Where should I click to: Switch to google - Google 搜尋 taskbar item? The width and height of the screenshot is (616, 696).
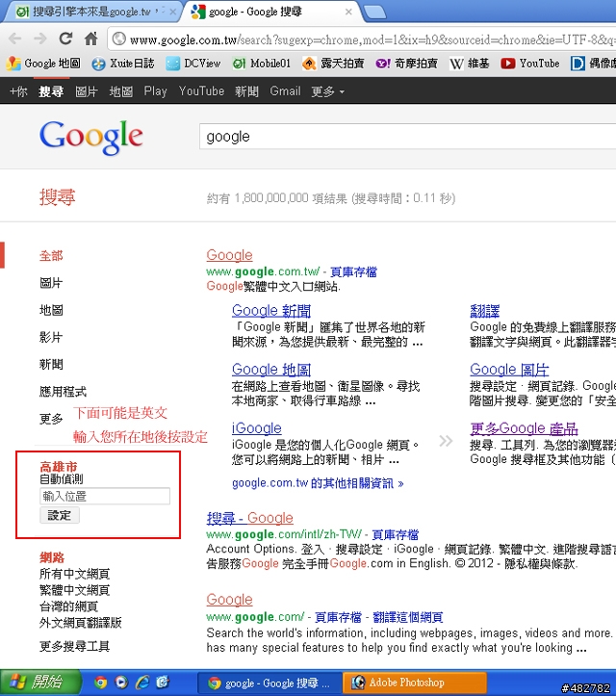269,683
